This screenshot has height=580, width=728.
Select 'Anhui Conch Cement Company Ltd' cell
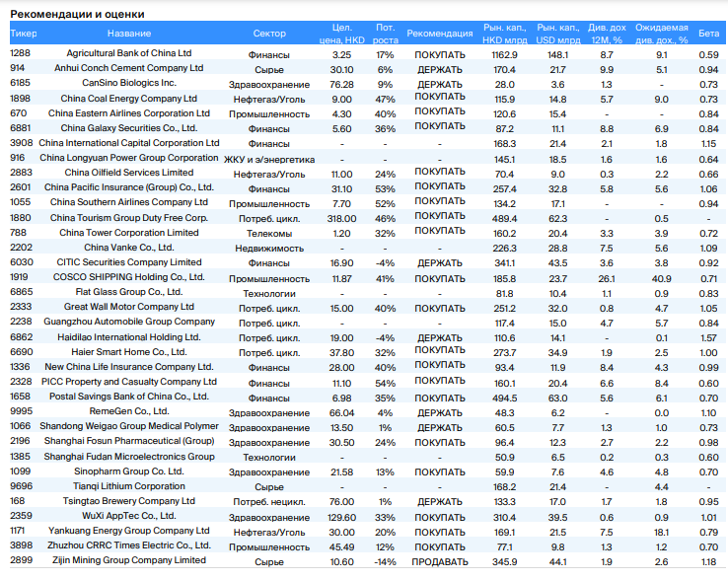point(129,68)
